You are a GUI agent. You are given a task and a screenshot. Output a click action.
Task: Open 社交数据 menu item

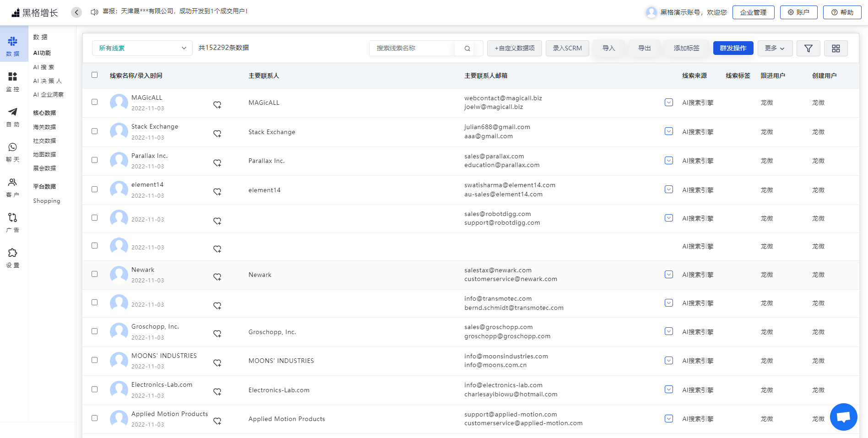[44, 141]
